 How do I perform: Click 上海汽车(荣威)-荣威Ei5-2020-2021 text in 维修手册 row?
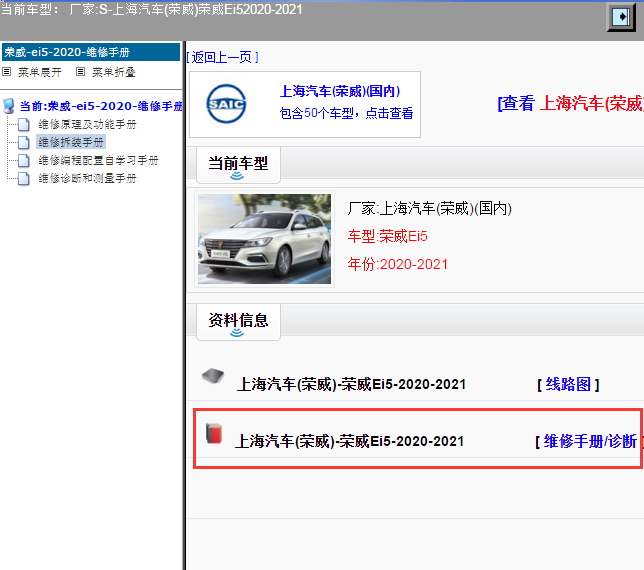(x=350, y=441)
